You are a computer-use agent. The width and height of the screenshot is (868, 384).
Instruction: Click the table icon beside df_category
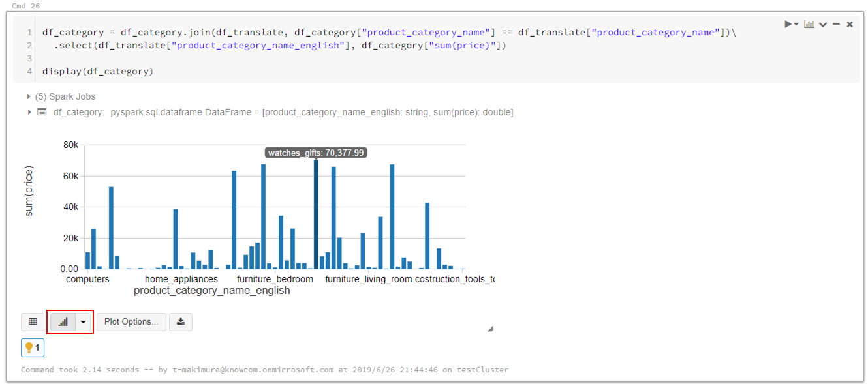tap(42, 112)
